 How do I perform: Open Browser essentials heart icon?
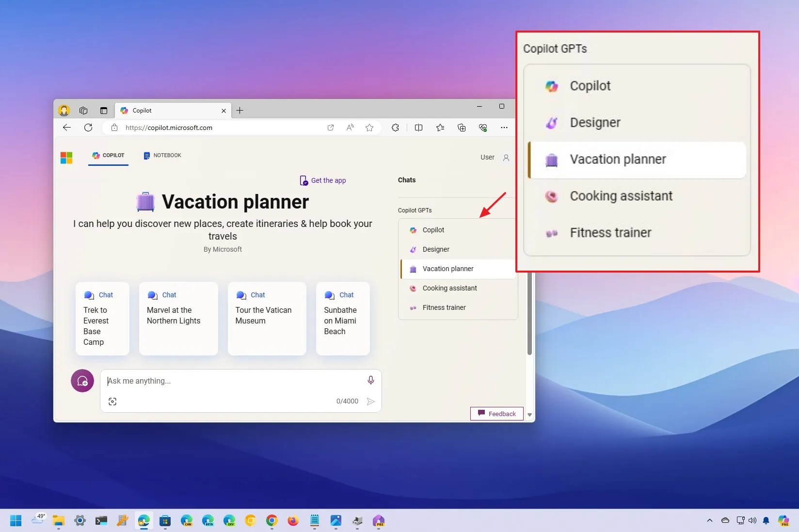pos(483,128)
